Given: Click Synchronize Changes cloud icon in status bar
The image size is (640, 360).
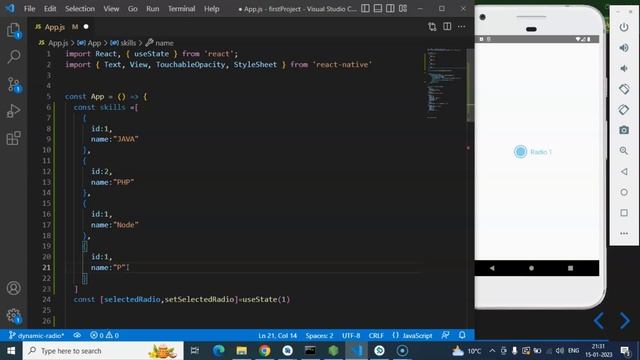Looking at the screenshot, I should click(77, 336).
